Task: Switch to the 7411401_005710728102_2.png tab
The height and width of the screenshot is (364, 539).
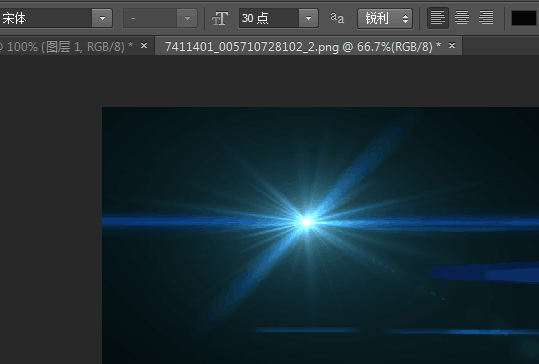Action: pos(302,46)
